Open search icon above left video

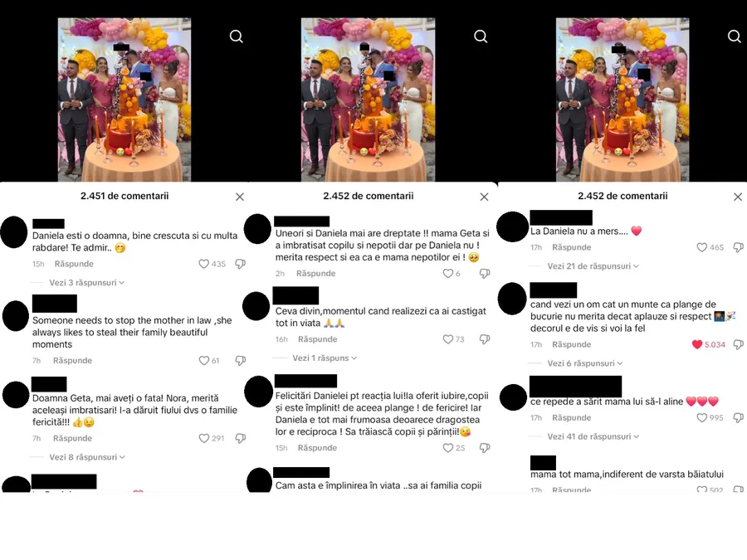tap(237, 37)
